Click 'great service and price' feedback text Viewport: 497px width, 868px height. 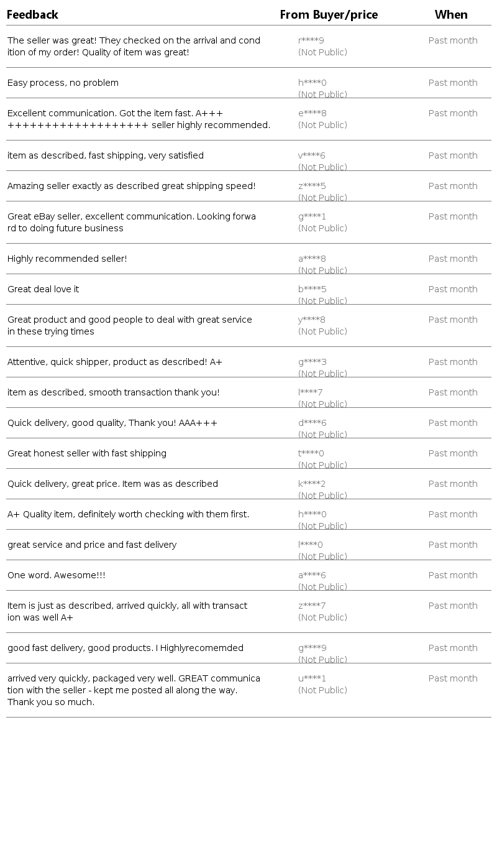tap(92, 545)
